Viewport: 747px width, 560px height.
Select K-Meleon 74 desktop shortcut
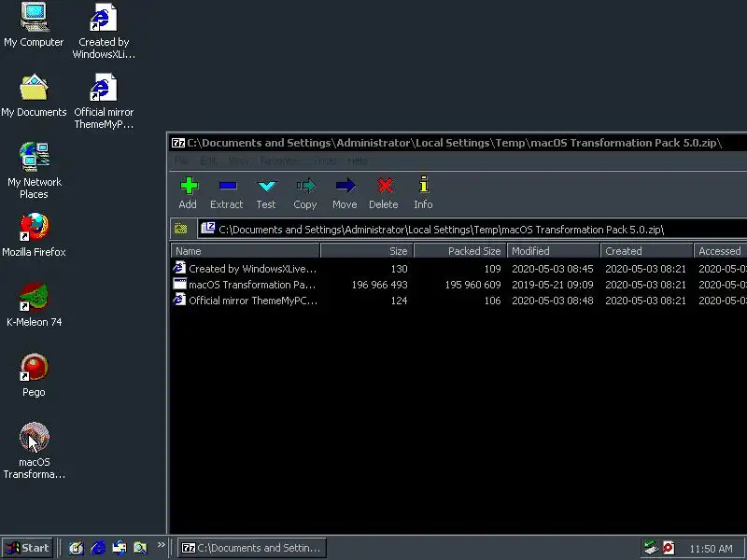pyautogui.click(x=34, y=305)
